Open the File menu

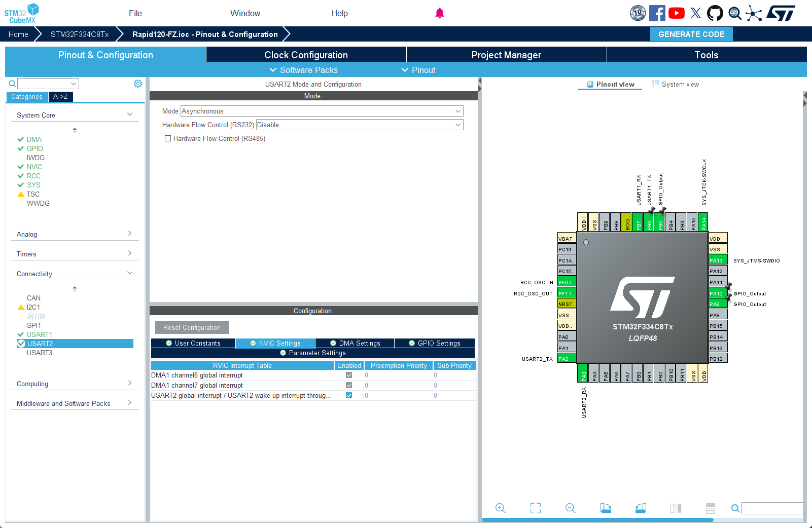tap(135, 13)
